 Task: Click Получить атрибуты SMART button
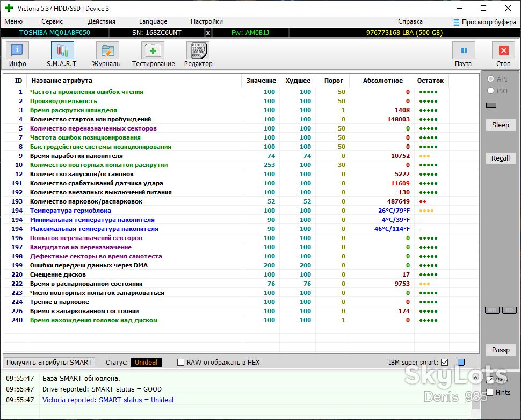click(49, 362)
